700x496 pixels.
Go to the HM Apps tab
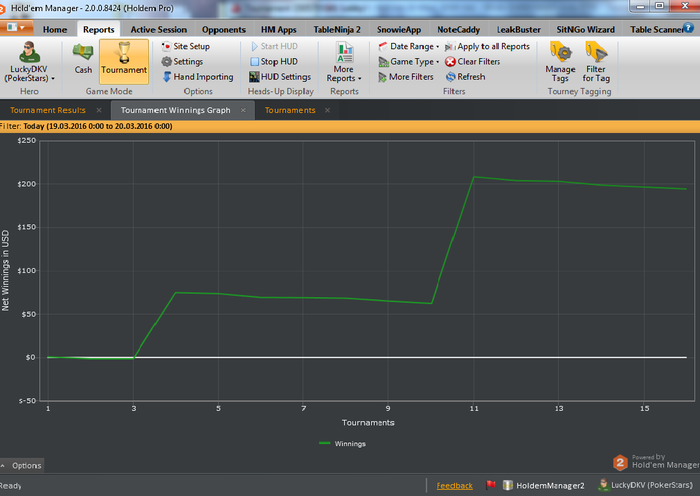279,29
